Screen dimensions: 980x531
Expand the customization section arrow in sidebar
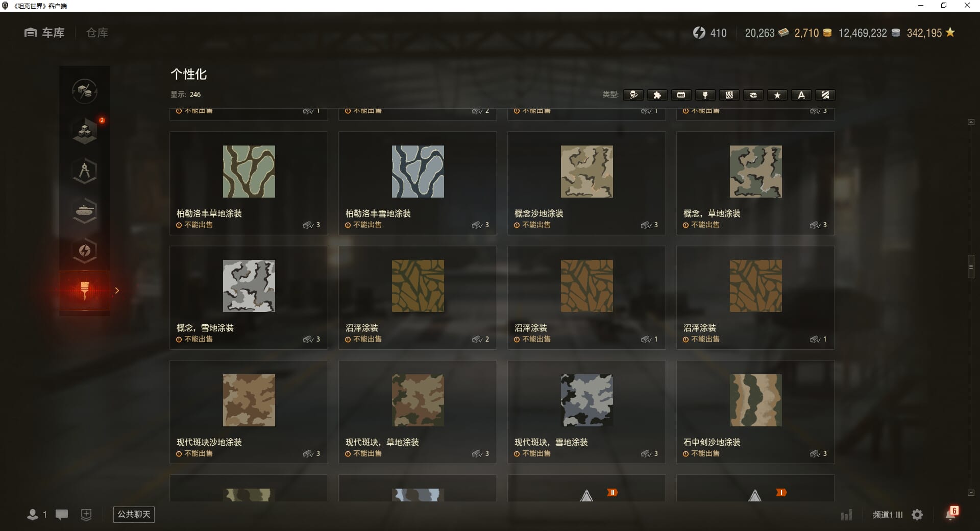[117, 291]
